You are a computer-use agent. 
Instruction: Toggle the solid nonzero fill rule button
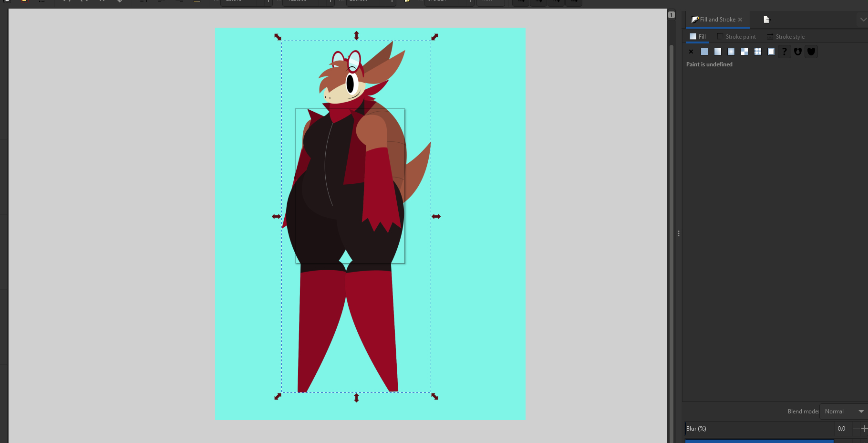pyautogui.click(x=811, y=52)
